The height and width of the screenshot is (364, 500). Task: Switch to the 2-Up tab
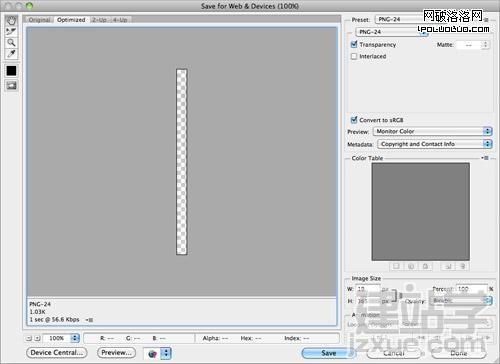click(x=99, y=20)
